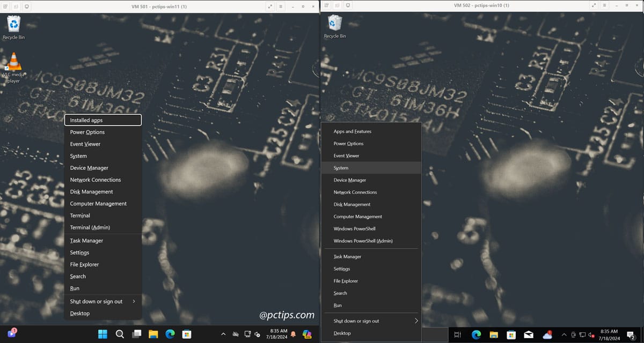Click the date and time in the Windows 11 taskbar
The width and height of the screenshot is (644, 343).
click(x=277, y=333)
